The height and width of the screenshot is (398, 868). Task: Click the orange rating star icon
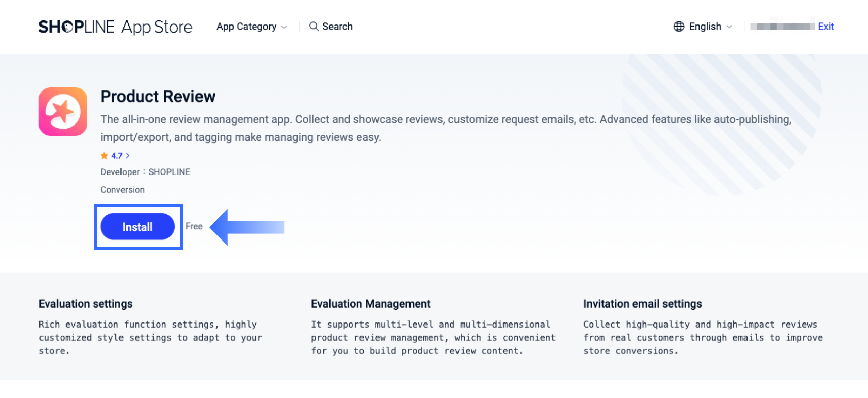coord(104,156)
